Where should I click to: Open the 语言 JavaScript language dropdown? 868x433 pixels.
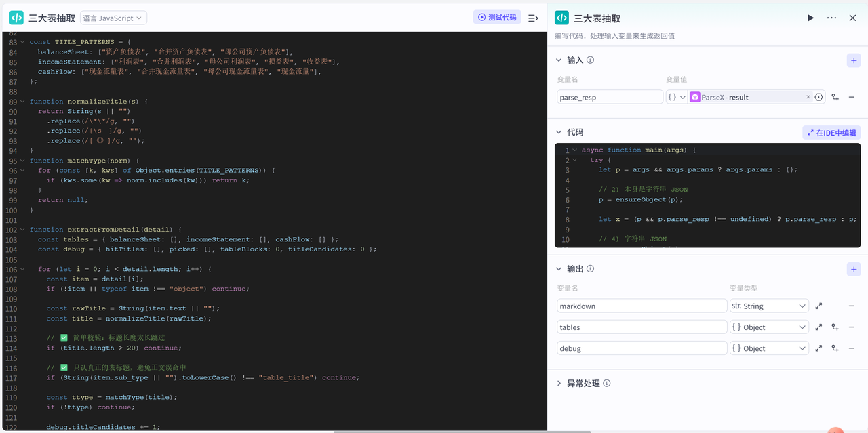point(113,18)
